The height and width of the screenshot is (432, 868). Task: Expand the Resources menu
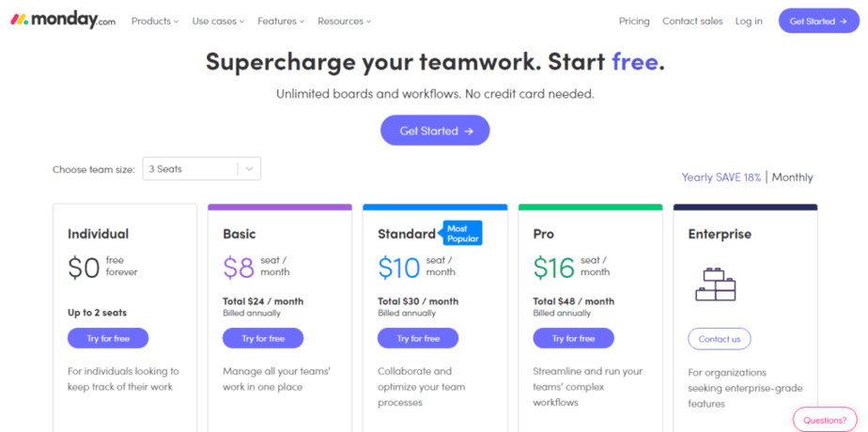pos(344,22)
